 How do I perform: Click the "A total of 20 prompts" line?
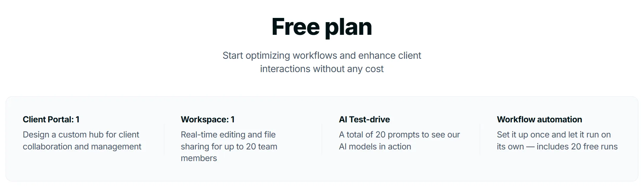[399, 135]
